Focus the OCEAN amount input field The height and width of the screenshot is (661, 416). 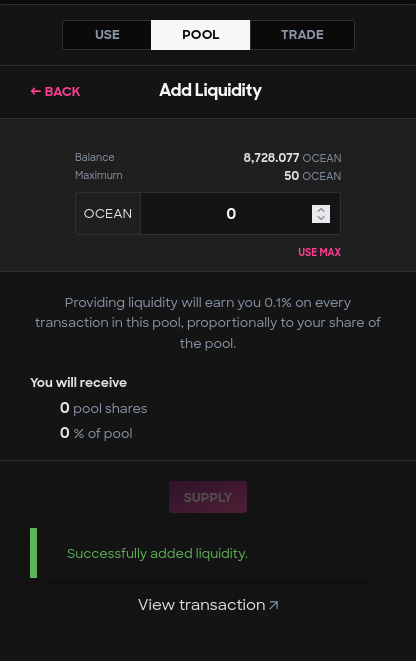point(240,213)
